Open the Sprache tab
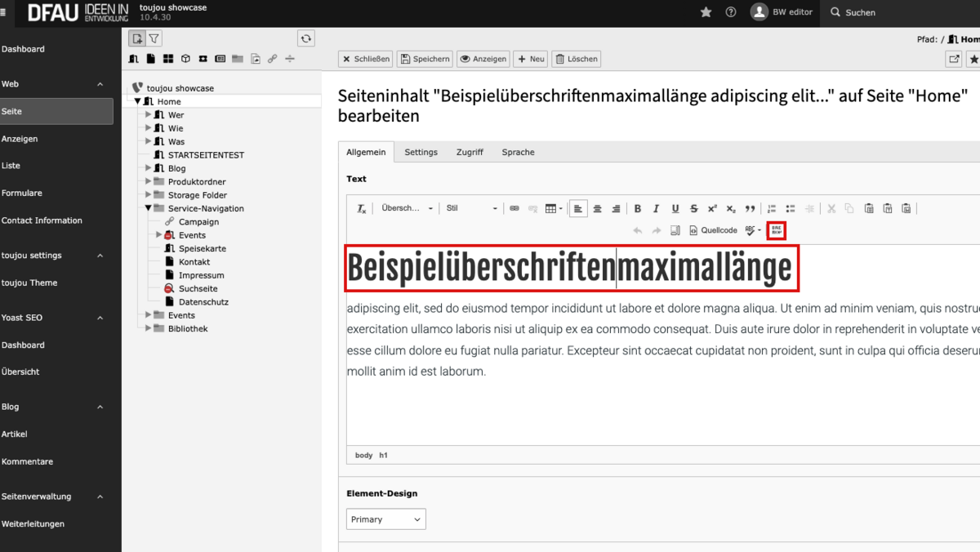Image resolution: width=980 pixels, height=552 pixels. pos(519,152)
